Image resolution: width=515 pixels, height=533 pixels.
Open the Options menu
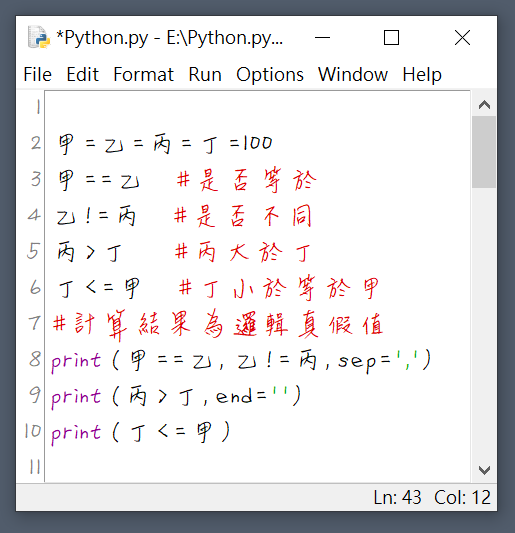click(270, 74)
